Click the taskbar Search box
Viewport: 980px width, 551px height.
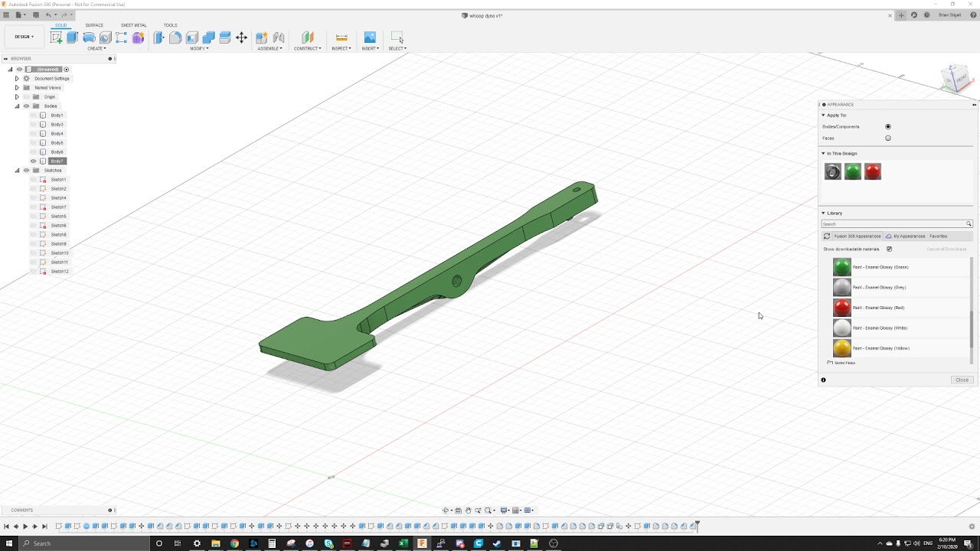[x=83, y=543]
